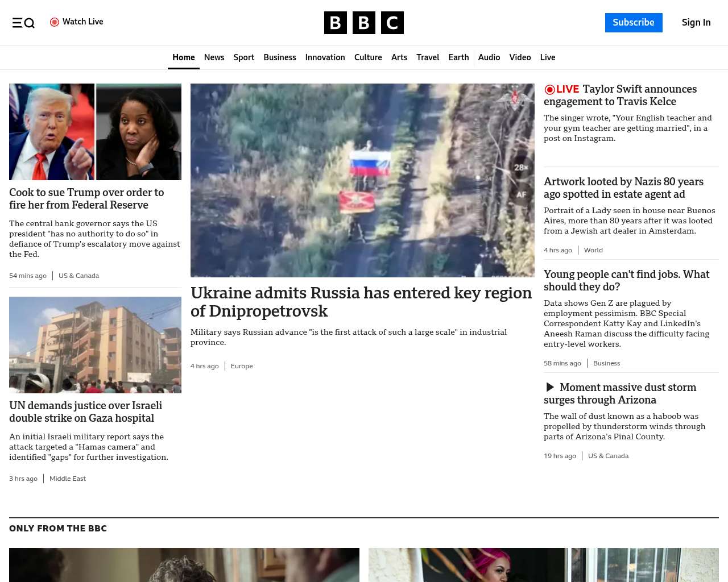
Task: Open the Watch Live link
Action: pyautogui.click(x=77, y=22)
